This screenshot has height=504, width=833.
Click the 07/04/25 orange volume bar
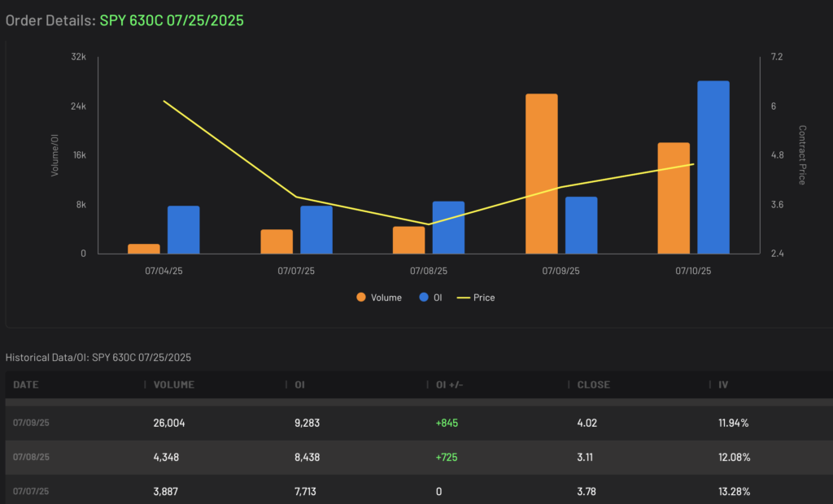144,249
